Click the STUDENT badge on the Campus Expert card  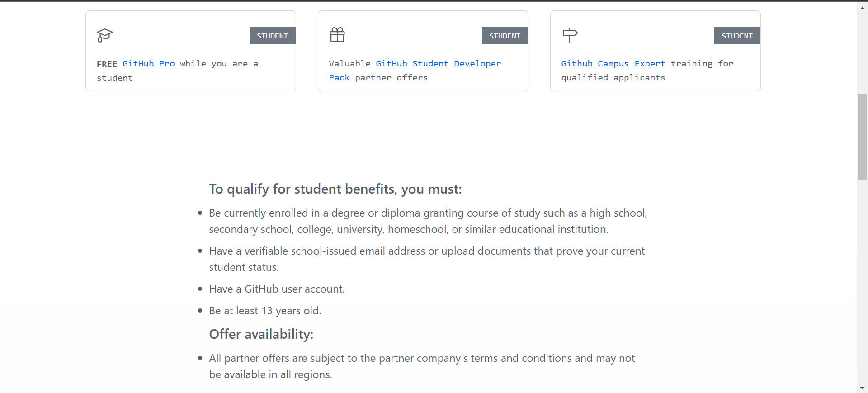[x=737, y=36]
